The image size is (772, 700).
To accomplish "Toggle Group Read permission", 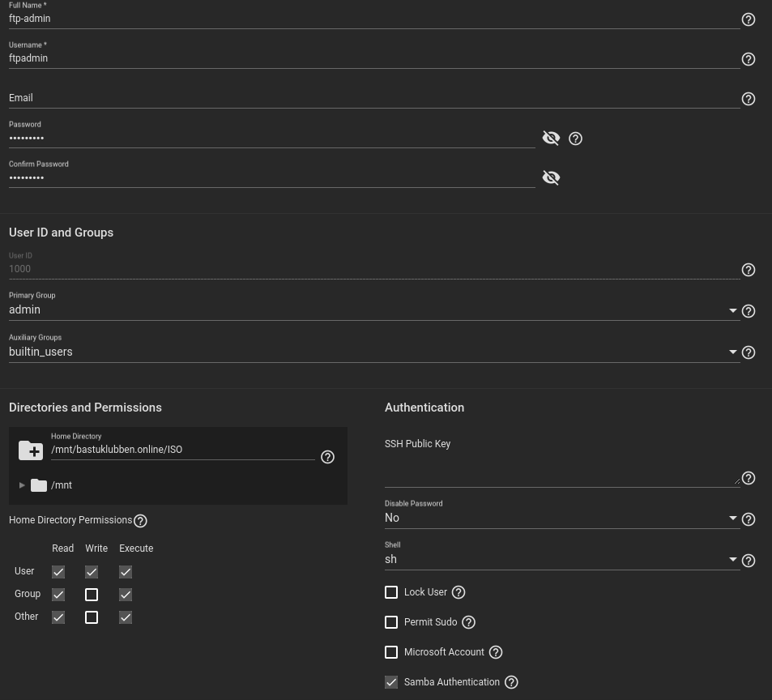I will [58, 595].
